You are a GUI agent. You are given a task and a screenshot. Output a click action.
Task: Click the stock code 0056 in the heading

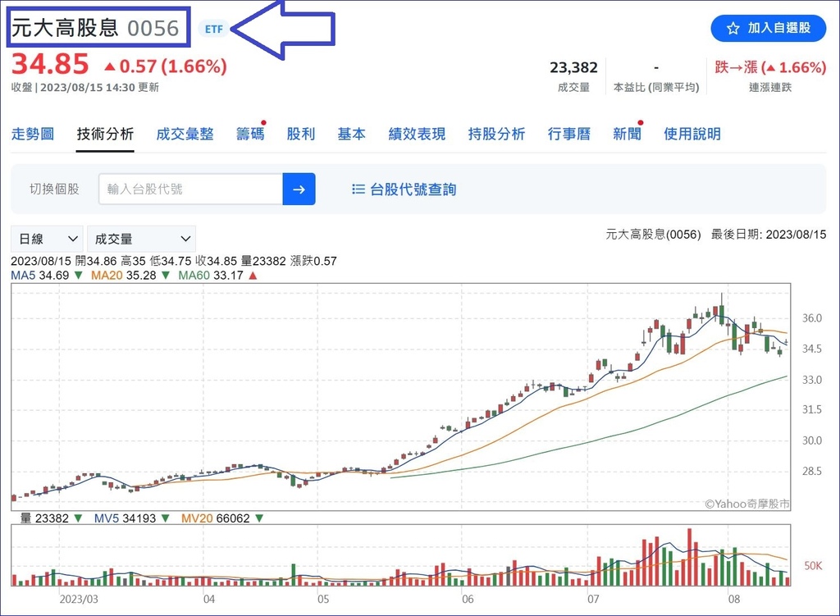click(x=153, y=29)
